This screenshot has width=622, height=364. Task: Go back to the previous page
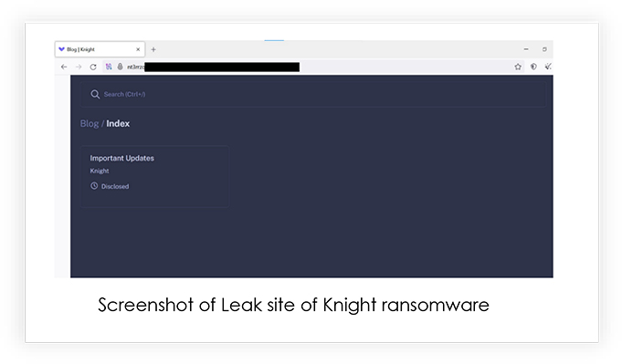[x=64, y=67]
